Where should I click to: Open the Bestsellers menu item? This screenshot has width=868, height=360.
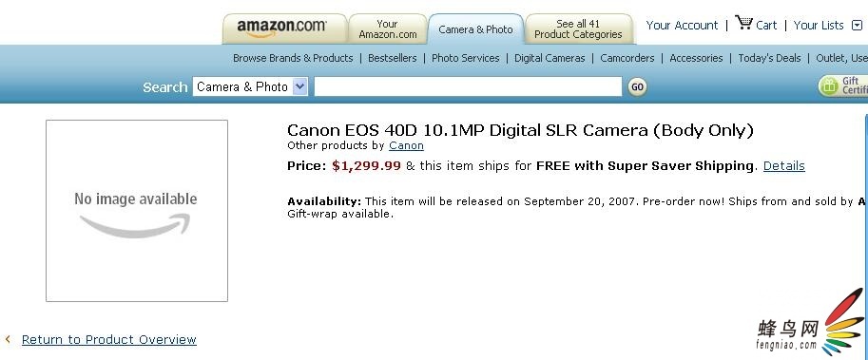[x=393, y=58]
